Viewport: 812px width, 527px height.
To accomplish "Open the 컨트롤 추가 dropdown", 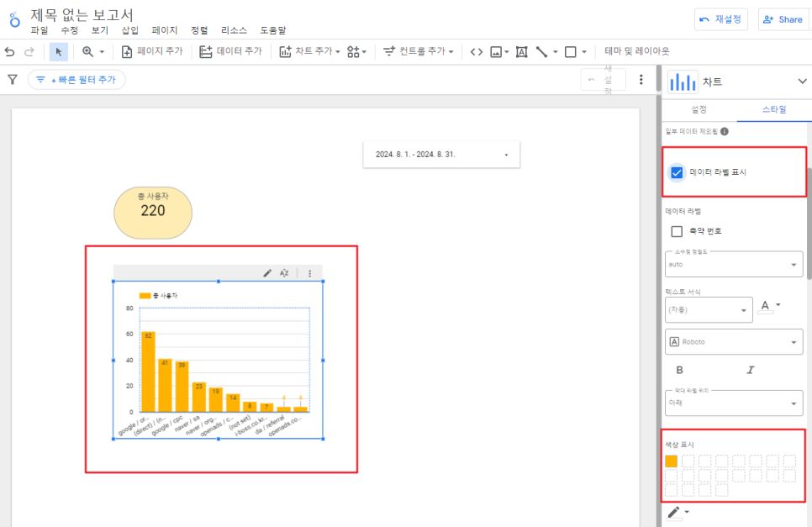I will (x=418, y=52).
